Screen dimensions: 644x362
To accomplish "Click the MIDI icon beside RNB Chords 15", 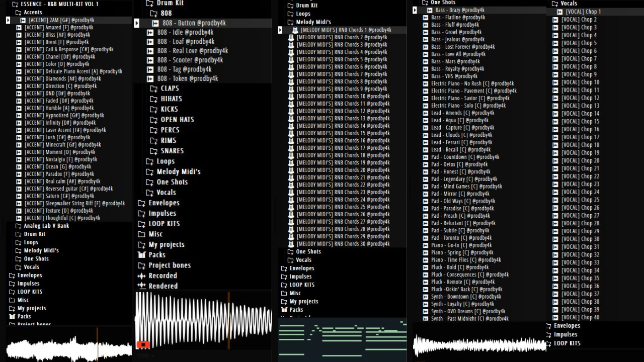I will click(291, 133).
